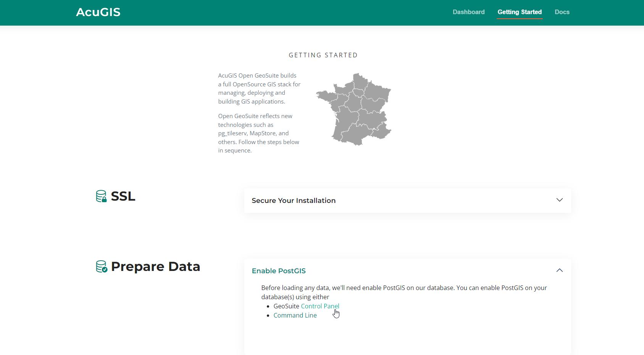Viewport: 644px width, 355px height.
Task: Click the gray France map image
Action: click(x=354, y=109)
